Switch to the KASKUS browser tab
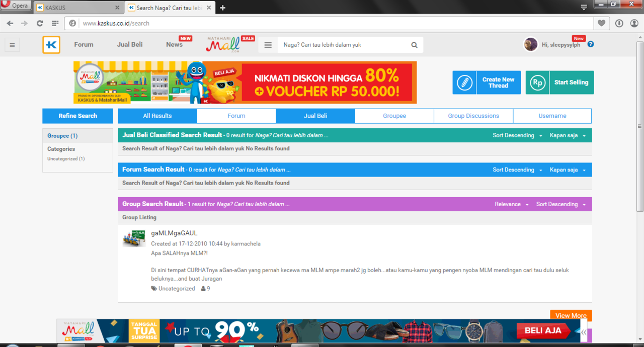 click(x=78, y=8)
